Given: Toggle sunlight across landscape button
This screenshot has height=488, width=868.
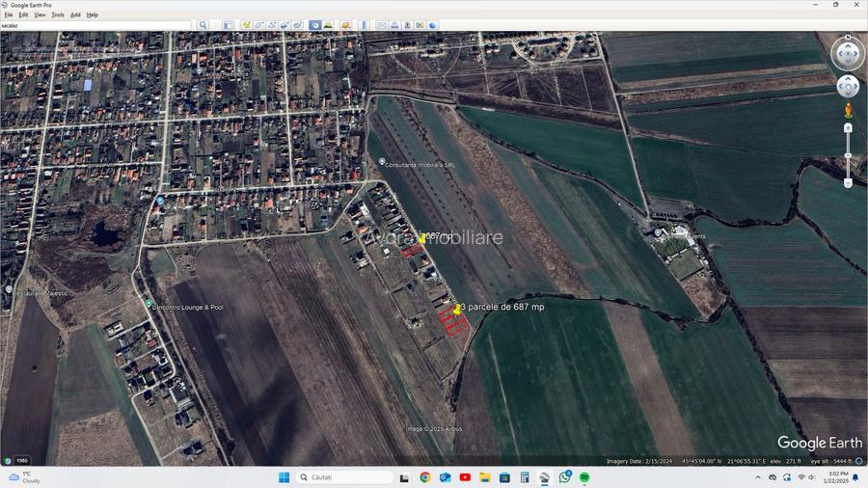Looking at the screenshot, I should tap(328, 25).
